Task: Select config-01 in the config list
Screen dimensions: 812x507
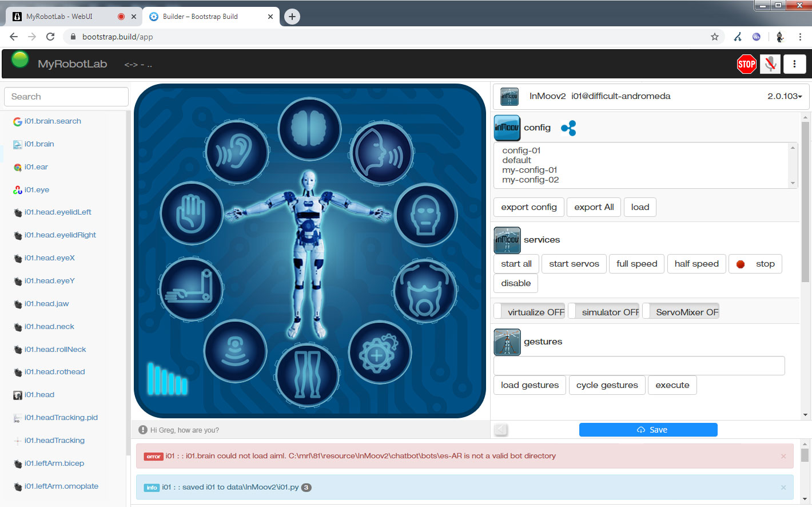Action: (522, 150)
